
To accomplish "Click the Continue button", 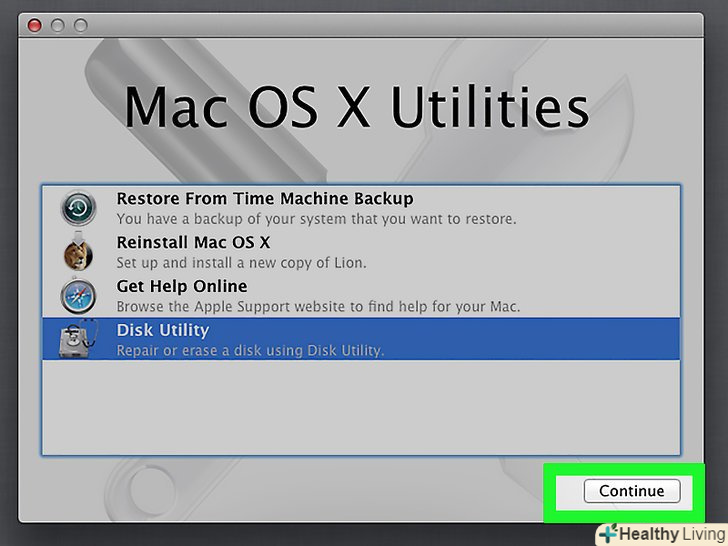I will tap(631, 491).
